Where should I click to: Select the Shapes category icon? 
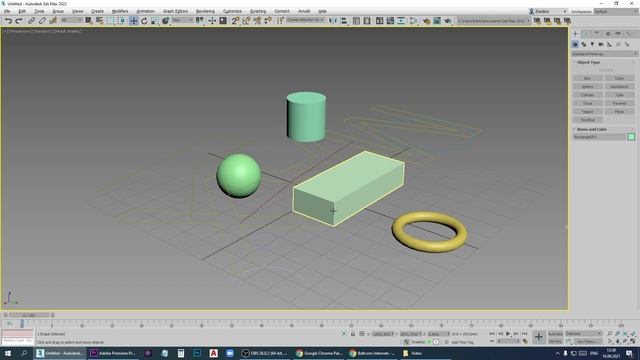pyautogui.click(x=584, y=44)
